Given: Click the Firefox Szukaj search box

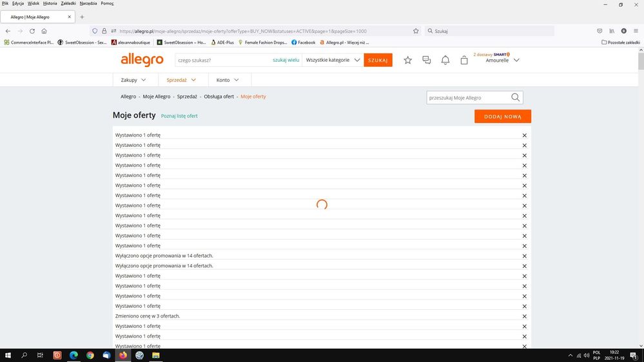Looking at the screenshot, I should (489, 31).
